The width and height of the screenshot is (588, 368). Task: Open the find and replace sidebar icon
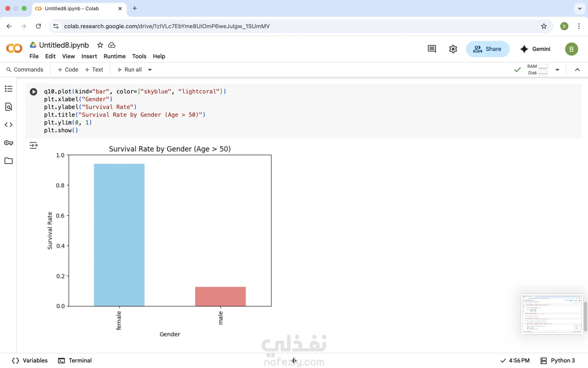[9, 107]
